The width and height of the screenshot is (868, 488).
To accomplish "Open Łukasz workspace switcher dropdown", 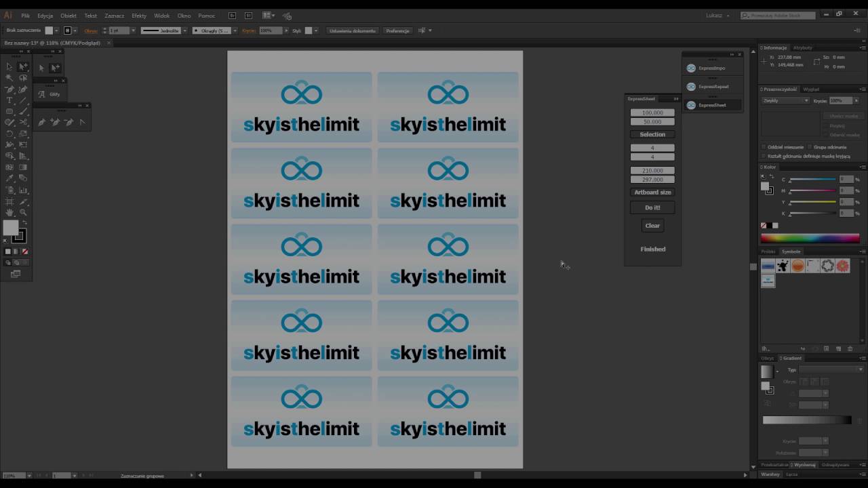I will 717,15.
